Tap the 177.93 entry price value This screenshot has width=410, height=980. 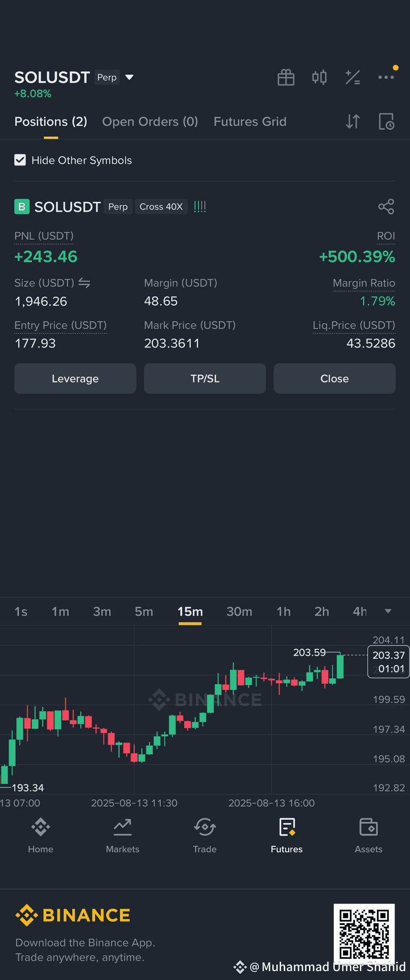point(35,343)
